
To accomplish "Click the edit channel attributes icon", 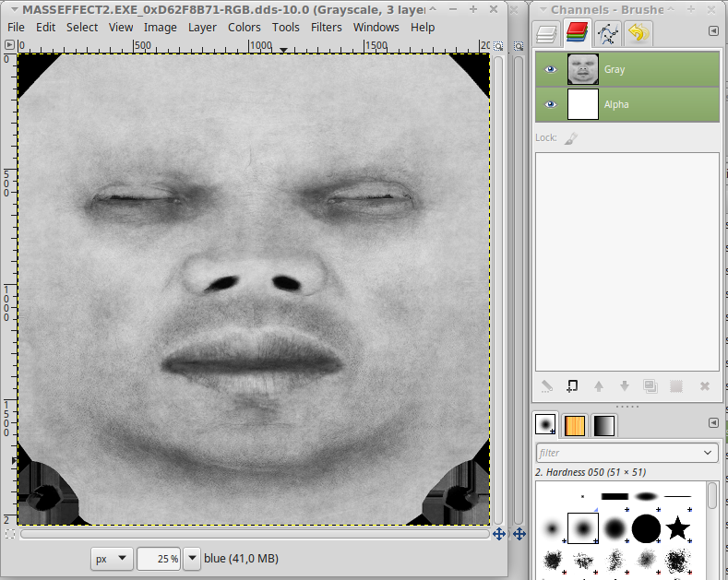I will (547, 386).
